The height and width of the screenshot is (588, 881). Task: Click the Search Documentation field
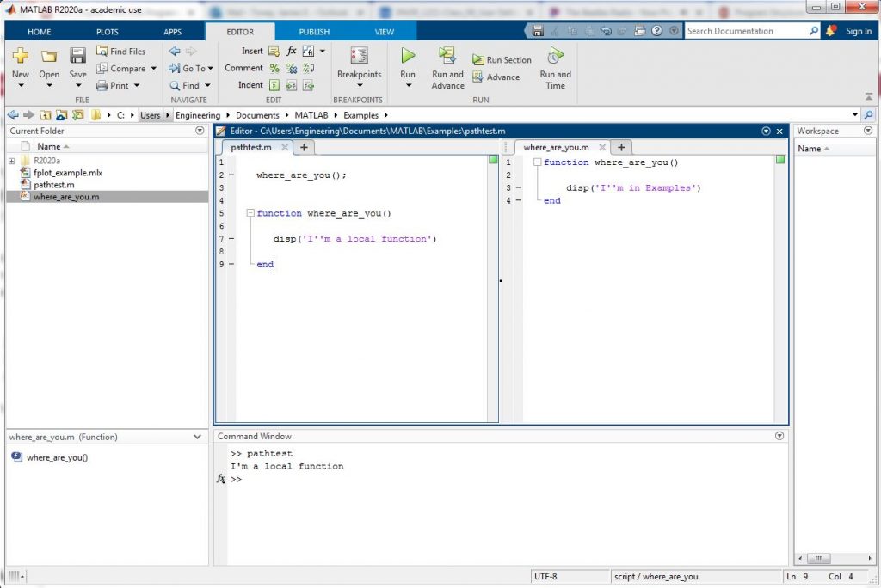pos(747,31)
